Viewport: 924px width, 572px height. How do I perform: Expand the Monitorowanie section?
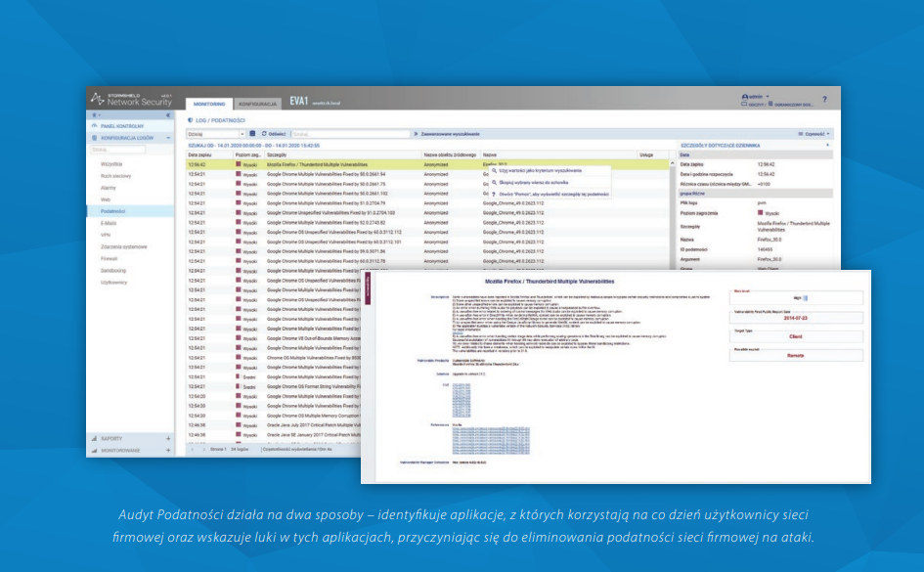click(167, 450)
